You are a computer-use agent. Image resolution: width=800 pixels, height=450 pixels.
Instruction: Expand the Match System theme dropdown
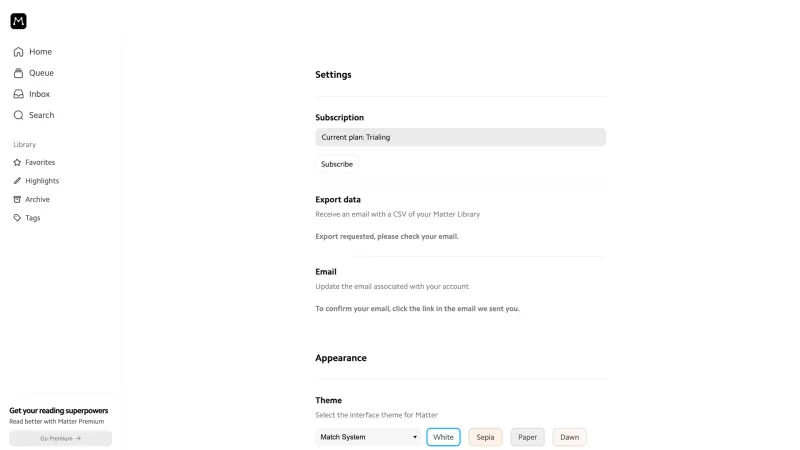[368, 437]
